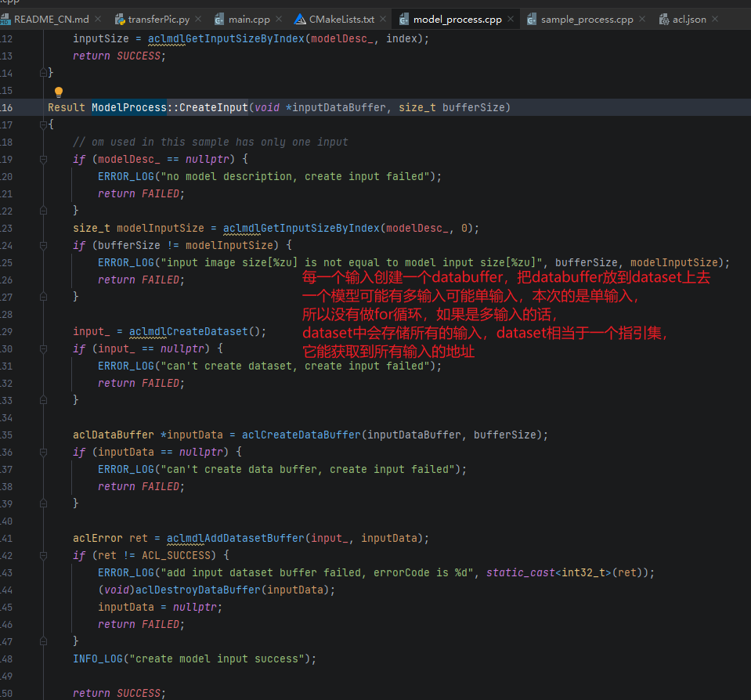Click on aclDestroyDataBuffer call
The height and width of the screenshot is (700, 751).
198,590
